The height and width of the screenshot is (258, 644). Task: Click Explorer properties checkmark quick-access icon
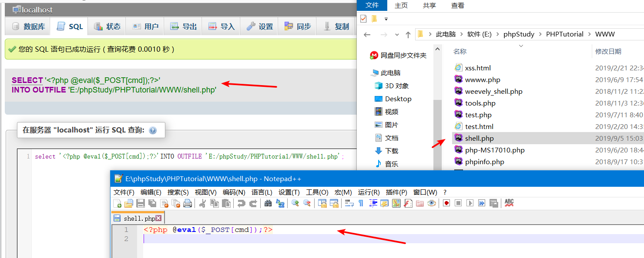click(363, 19)
